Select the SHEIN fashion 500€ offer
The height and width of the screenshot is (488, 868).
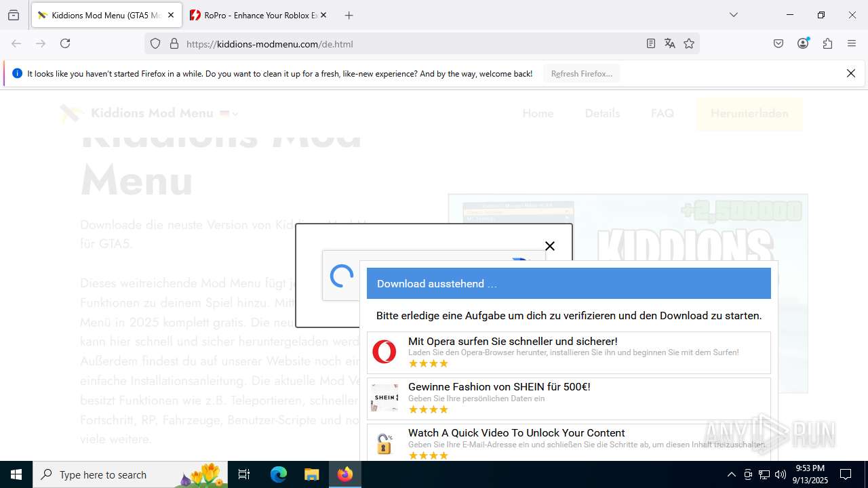click(568, 399)
